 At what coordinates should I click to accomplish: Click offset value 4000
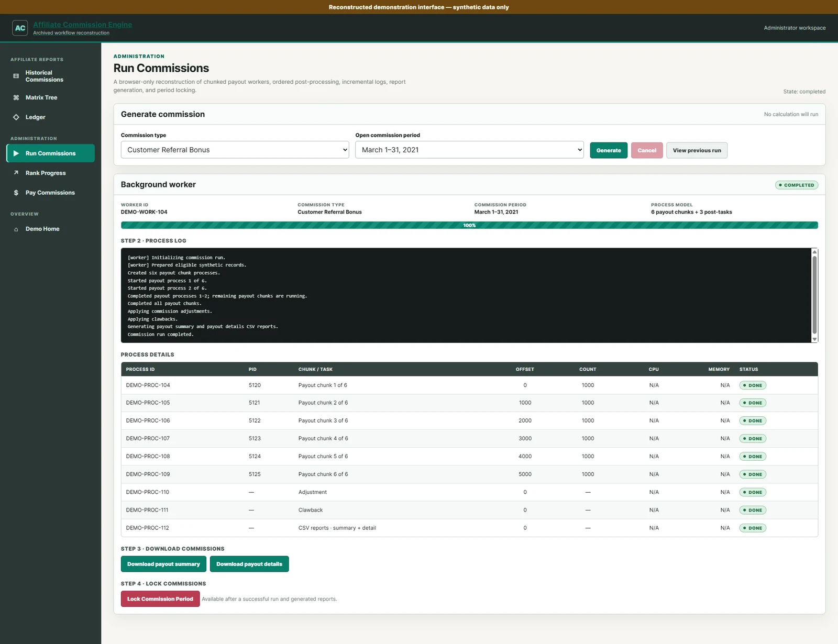click(x=525, y=456)
